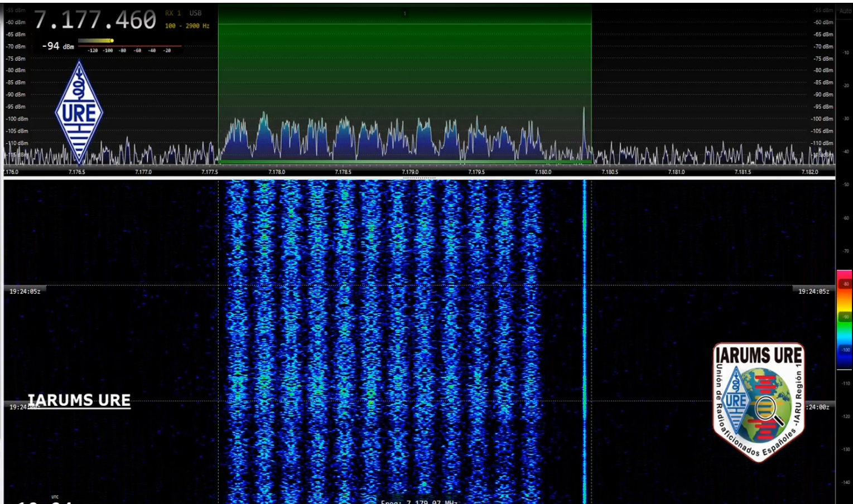Click the 7.181.0 frequency axis marker
The width and height of the screenshot is (853, 504).
[676, 172]
